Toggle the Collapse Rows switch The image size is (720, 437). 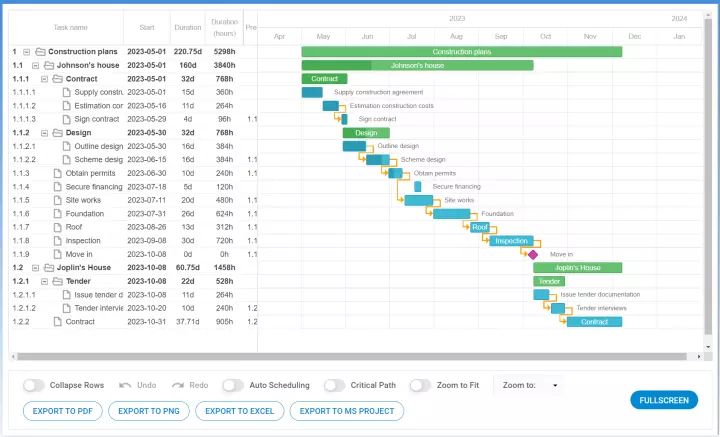coord(34,385)
